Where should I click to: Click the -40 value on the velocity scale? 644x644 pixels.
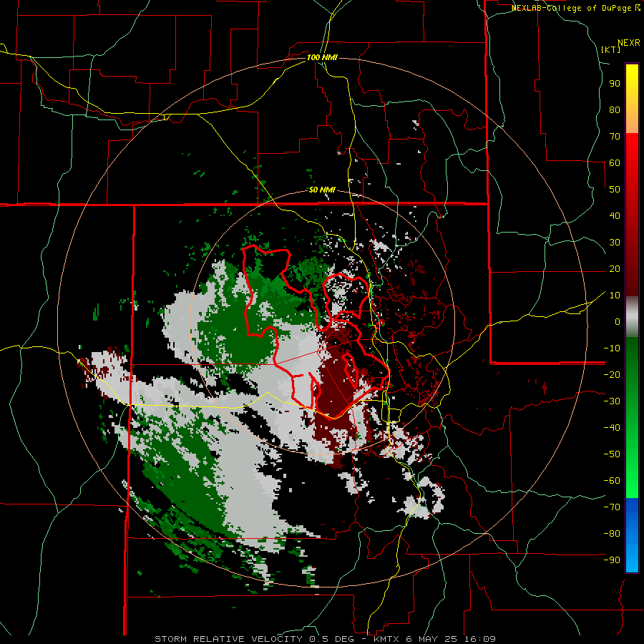612,428
